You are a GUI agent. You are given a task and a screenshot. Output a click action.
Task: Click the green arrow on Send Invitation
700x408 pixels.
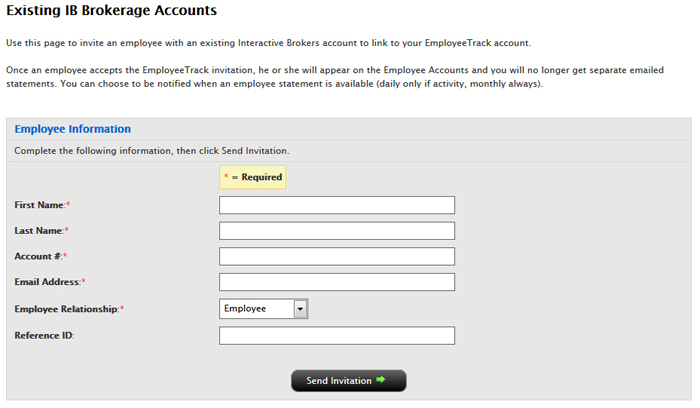click(380, 380)
